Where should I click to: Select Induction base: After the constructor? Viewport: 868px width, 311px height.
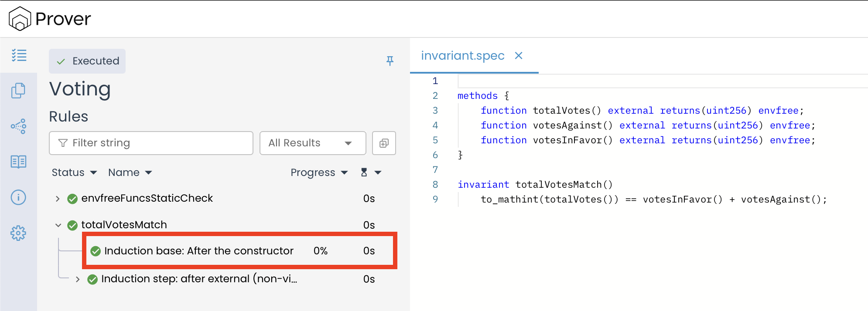tap(198, 251)
